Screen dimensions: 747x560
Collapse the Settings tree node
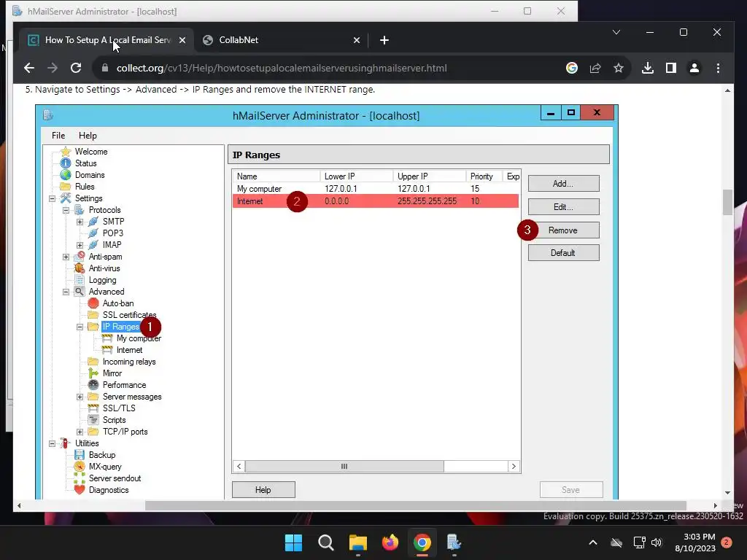pos(52,198)
